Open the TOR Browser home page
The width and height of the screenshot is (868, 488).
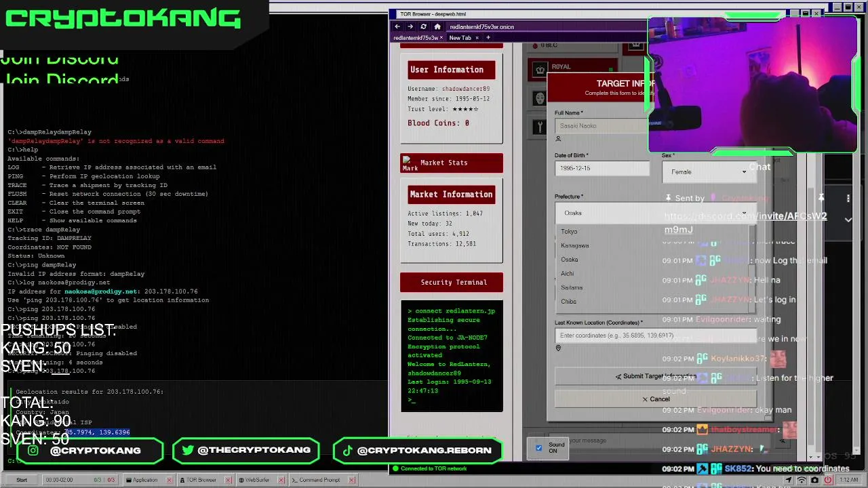(x=437, y=26)
